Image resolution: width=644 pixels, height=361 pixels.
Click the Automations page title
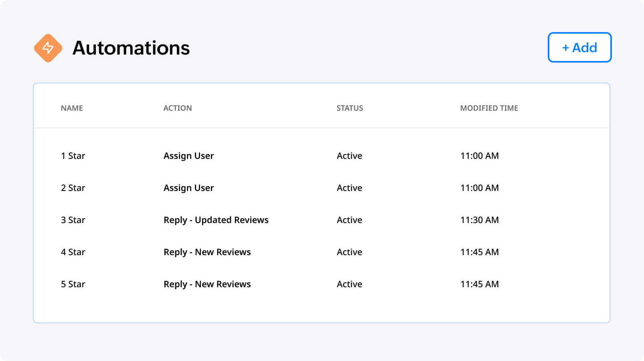point(131,48)
